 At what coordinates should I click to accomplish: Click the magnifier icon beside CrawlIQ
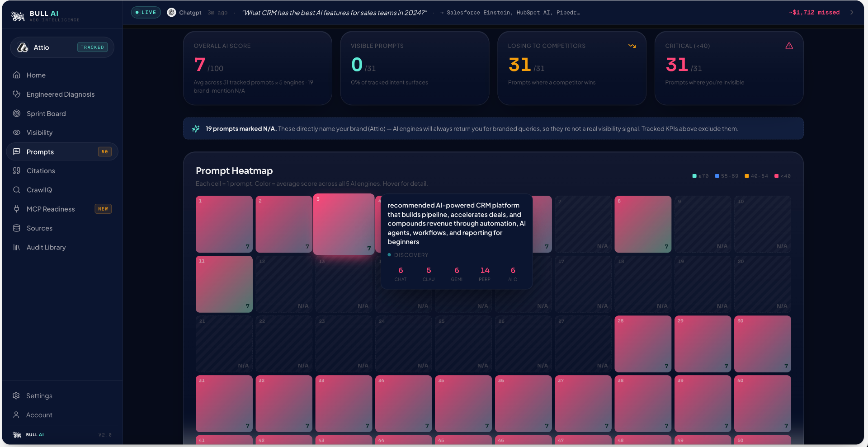click(x=17, y=190)
